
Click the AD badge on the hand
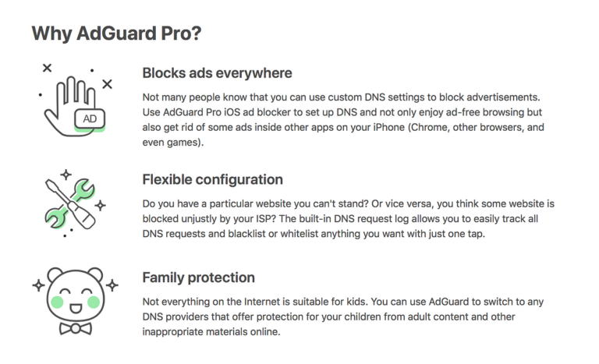(90, 118)
